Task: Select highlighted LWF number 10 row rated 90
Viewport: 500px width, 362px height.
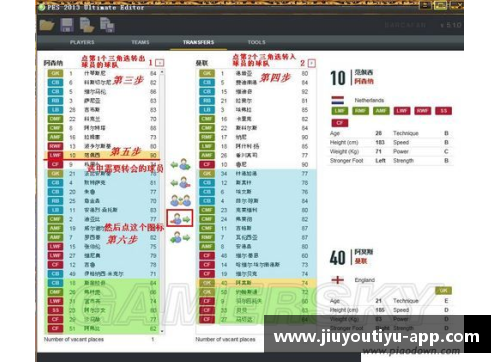Action: pos(102,155)
